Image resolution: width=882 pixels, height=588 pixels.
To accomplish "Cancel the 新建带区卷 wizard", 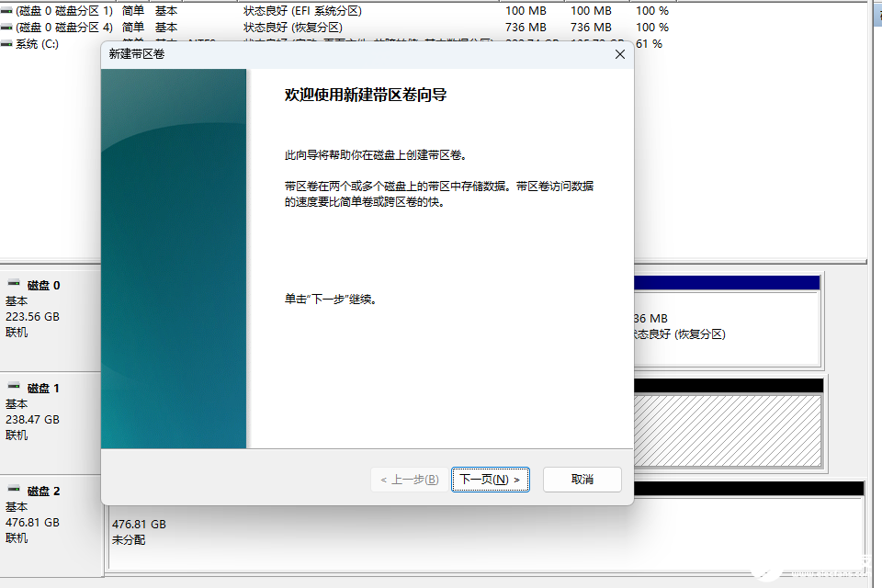I will pos(582,479).
